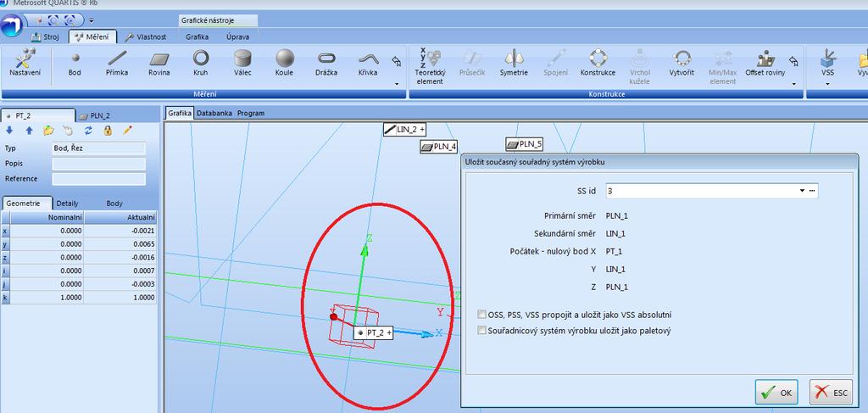Click the Aktuální value 0.0065 cell
This screenshot has width=868, height=413.
click(120, 243)
